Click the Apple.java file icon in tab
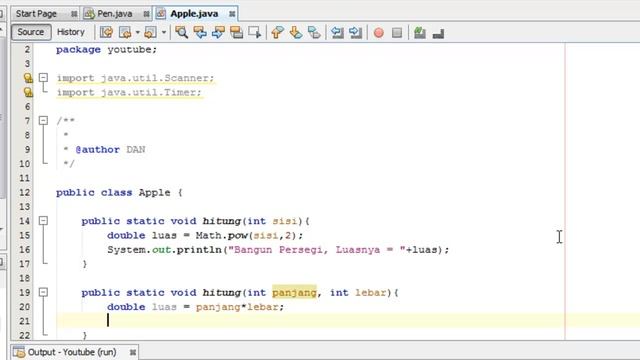Viewport: 640px width, 360px height. tap(161, 13)
